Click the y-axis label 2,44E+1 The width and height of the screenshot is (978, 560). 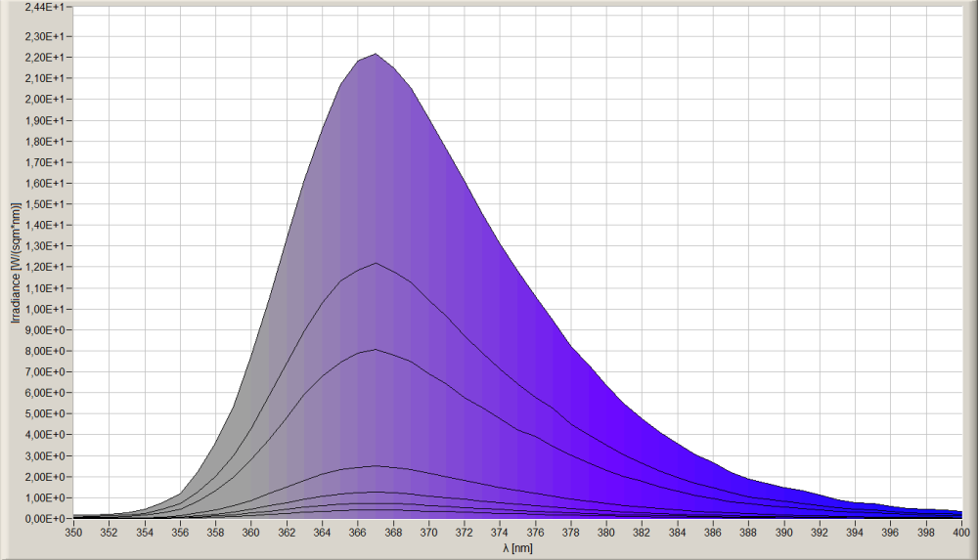[x=43, y=7]
